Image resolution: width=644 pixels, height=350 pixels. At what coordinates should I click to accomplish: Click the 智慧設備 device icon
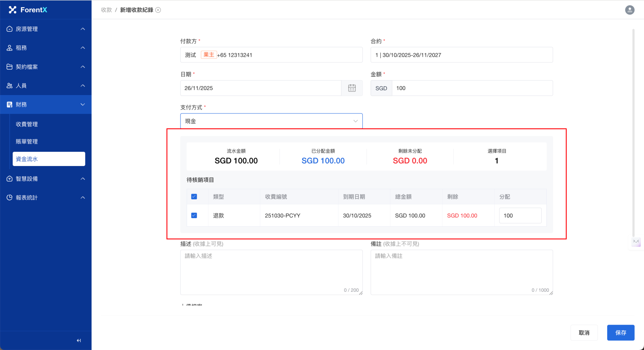[x=10, y=179]
